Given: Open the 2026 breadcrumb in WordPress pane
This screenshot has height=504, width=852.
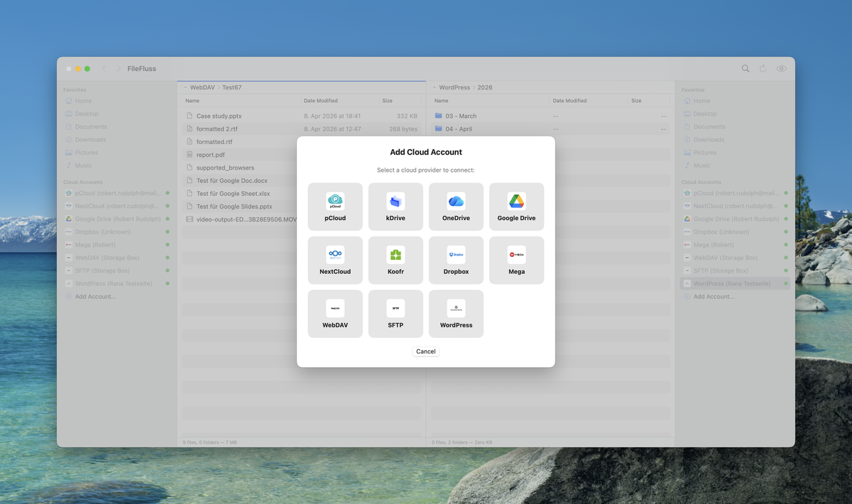Looking at the screenshot, I should tap(484, 87).
